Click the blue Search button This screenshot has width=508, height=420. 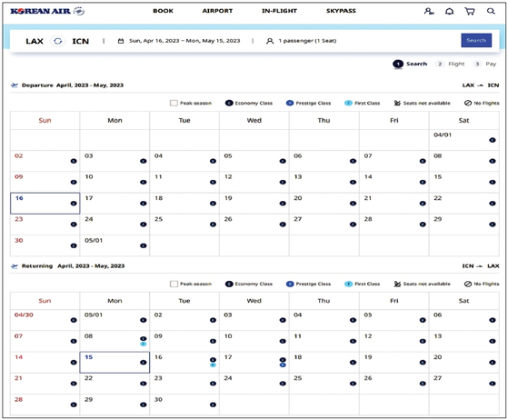[x=476, y=41]
